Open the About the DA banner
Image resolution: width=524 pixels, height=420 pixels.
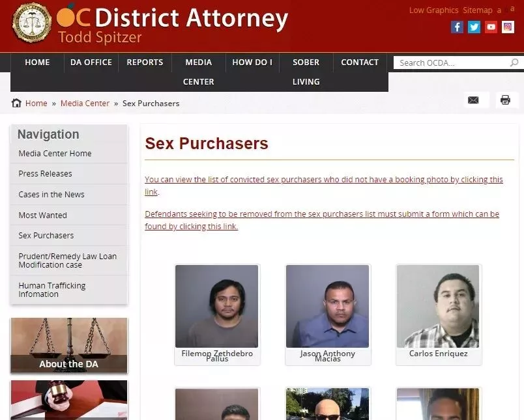(69, 346)
